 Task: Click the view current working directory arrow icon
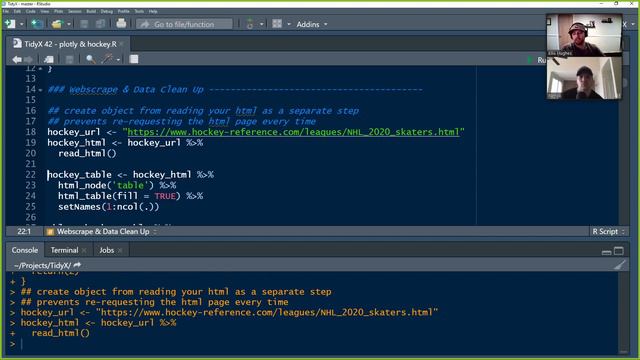click(x=77, y=265)
